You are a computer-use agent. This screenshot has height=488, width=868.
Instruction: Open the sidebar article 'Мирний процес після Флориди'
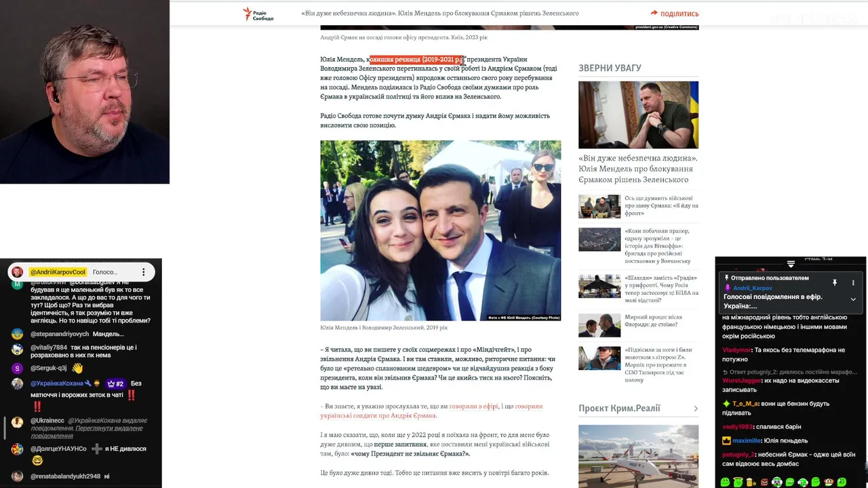pyautogui.click(x=654, y=321)
